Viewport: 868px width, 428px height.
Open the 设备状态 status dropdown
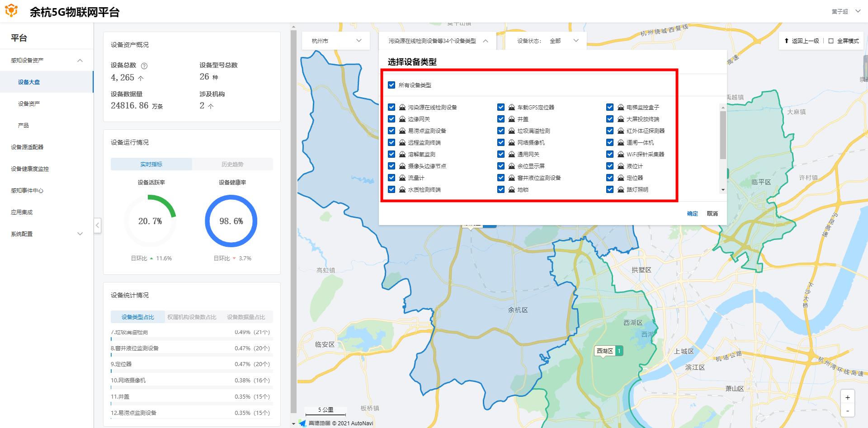[x=546, y=41]
